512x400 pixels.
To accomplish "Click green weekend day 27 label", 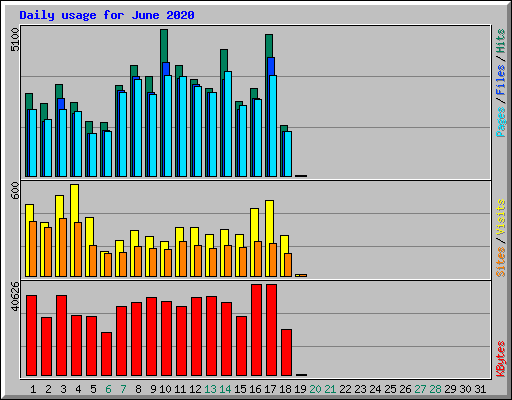I will coord(421,389).
